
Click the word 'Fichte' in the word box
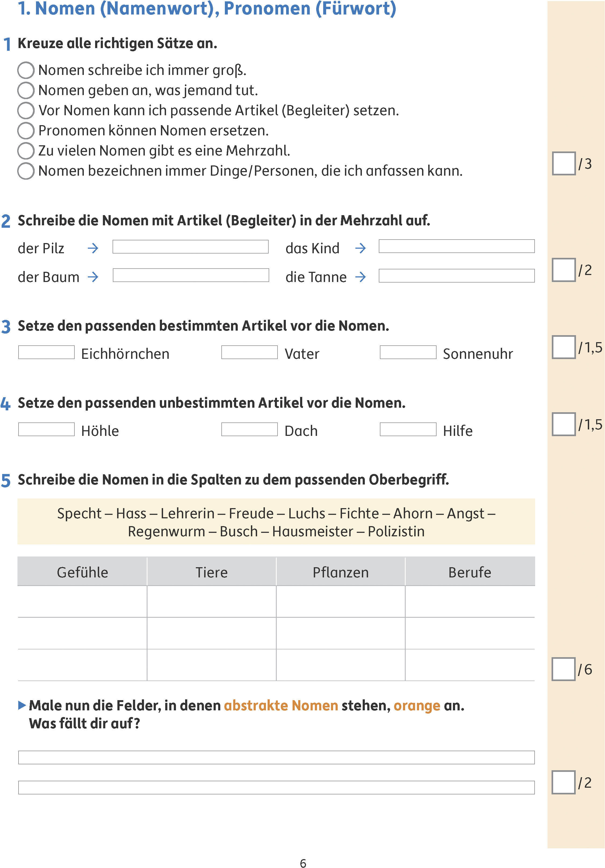(x=359, y=513)
